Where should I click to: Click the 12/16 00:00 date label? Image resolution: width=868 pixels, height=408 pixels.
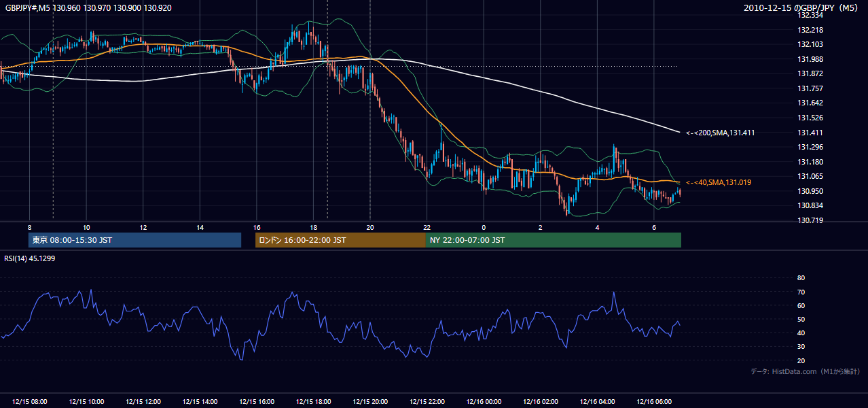click(484, 402)
